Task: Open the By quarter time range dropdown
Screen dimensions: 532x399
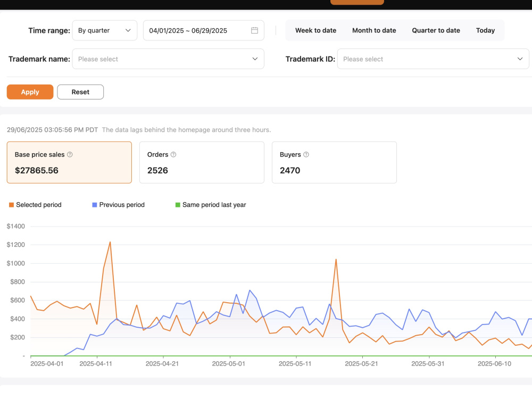Action: 104,30
